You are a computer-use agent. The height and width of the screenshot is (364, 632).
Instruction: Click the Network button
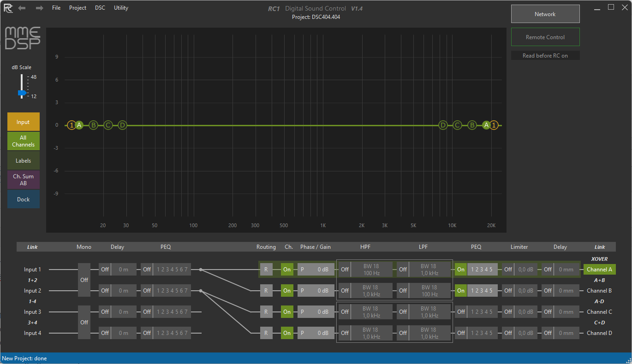[545, 14]
